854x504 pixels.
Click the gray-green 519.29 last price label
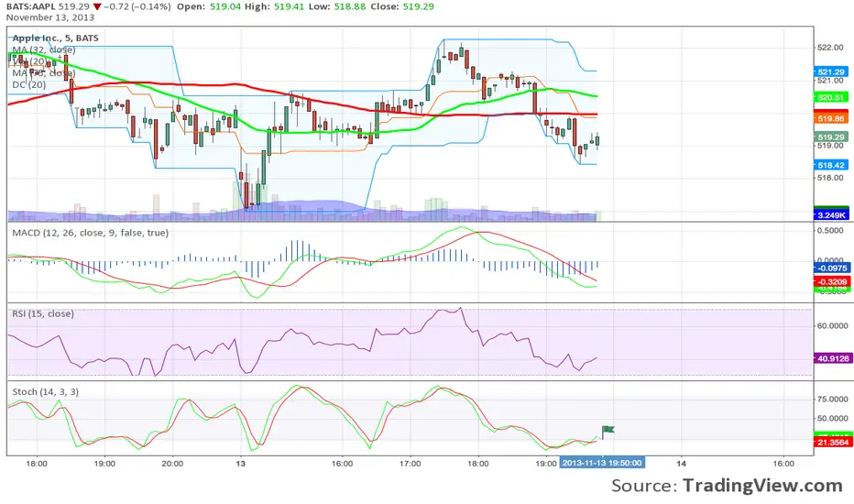point(831,137)
